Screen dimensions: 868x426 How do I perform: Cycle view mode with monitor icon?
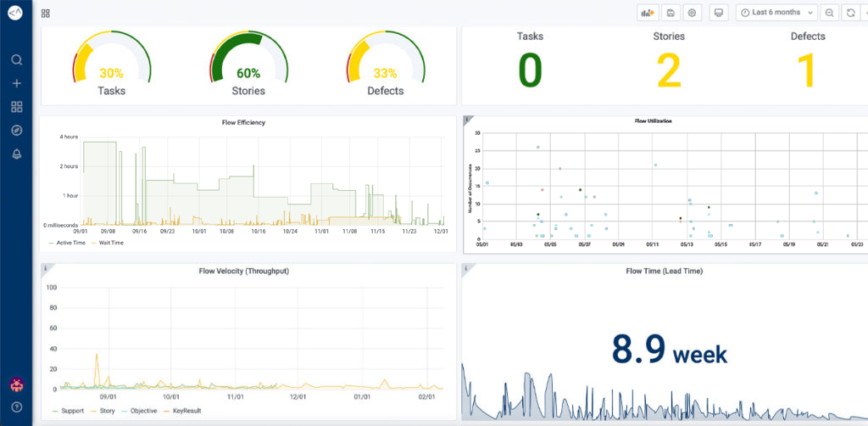[719, 13]
